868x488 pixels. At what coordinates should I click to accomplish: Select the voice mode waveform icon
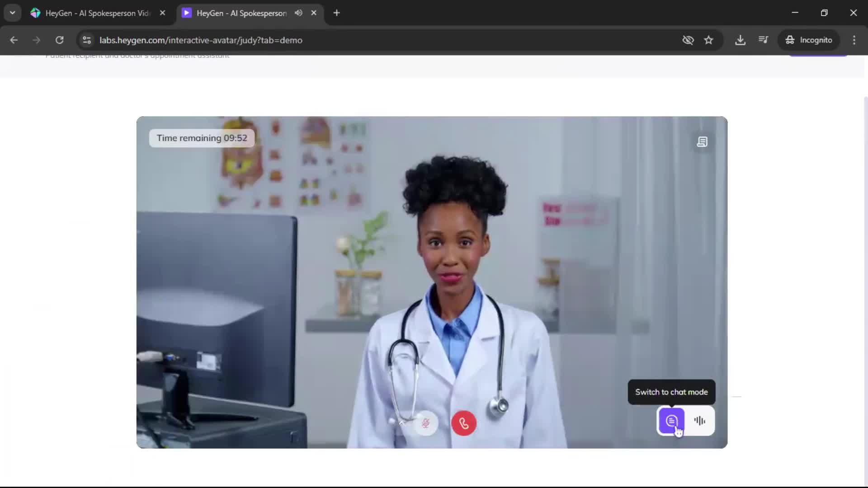coord(699,421)
